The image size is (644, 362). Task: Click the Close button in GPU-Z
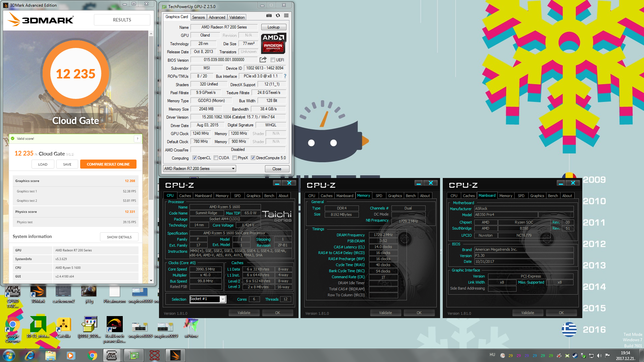coord(277,169)
